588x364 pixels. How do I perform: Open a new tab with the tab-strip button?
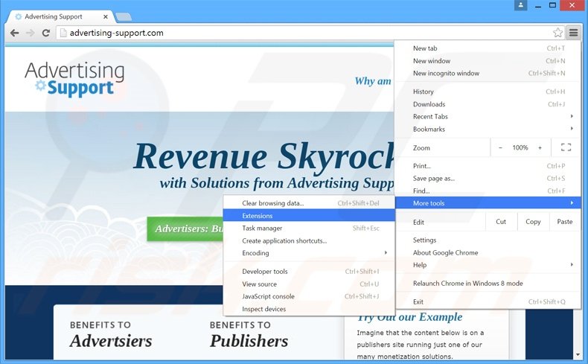124,17
